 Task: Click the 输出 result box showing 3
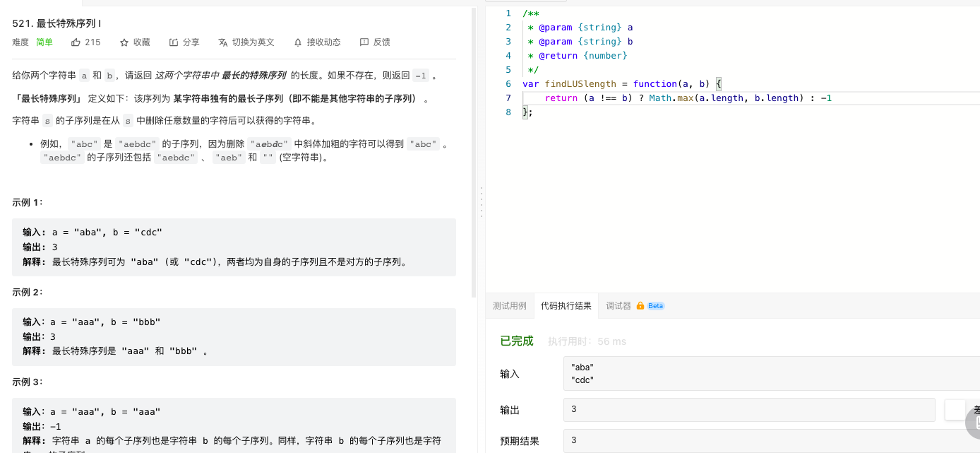[749, 410]
